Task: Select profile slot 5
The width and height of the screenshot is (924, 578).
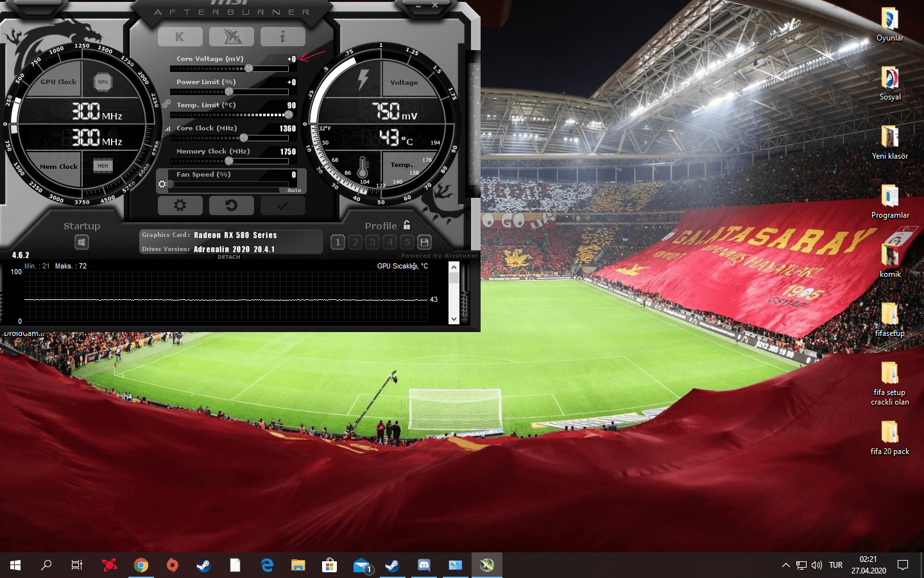Action: [407, 242]
